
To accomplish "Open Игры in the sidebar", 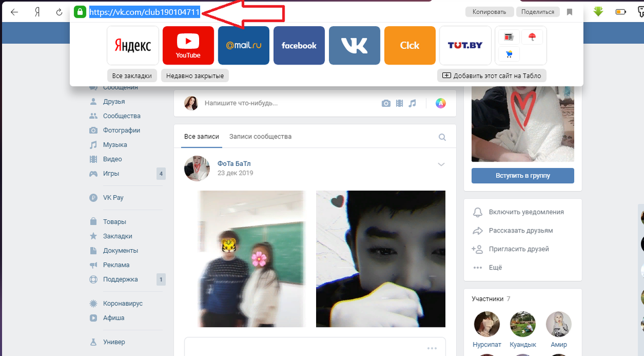I will 111,174.
